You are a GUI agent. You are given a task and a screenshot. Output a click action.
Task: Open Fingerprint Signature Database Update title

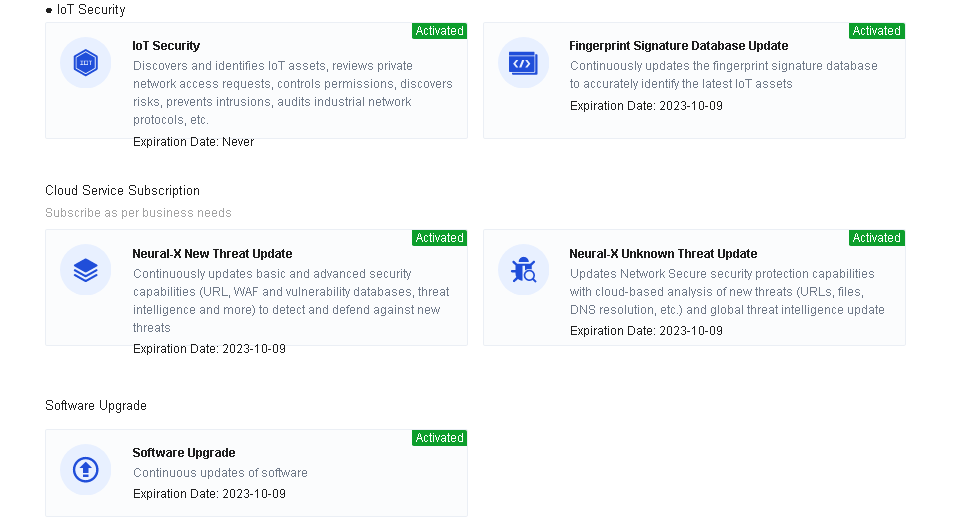click(678, 46)
